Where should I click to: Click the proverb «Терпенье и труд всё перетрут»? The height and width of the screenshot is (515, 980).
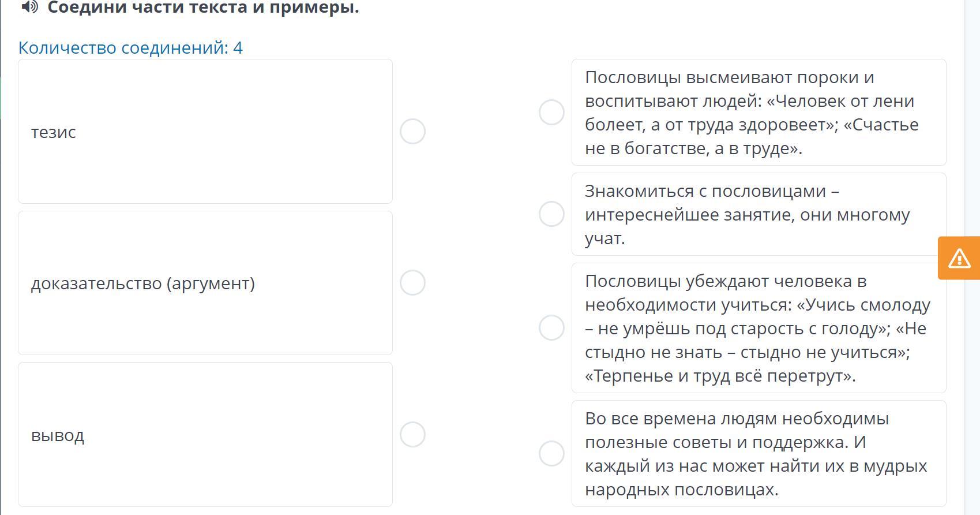coord(720,376)
